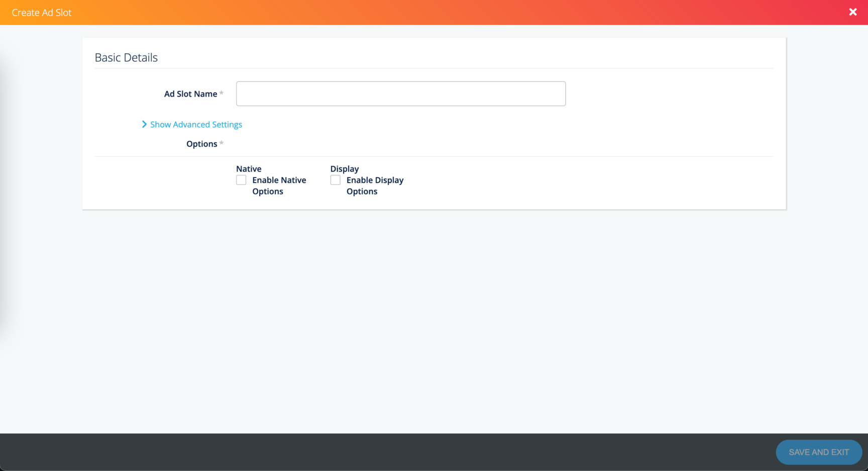This screenshot has width=868, height=471.
Task: Click the required asterisk next to Options
Action: click(222, 143)
